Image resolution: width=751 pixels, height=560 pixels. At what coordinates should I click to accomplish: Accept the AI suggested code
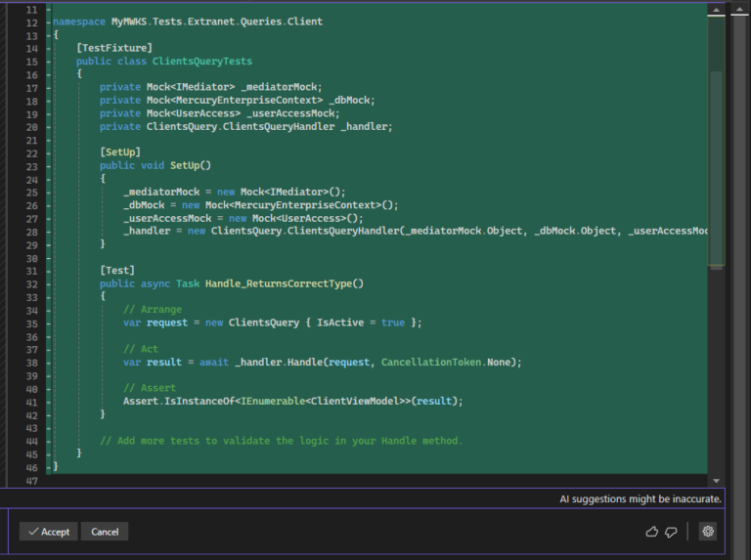click(x=49, y=532)
